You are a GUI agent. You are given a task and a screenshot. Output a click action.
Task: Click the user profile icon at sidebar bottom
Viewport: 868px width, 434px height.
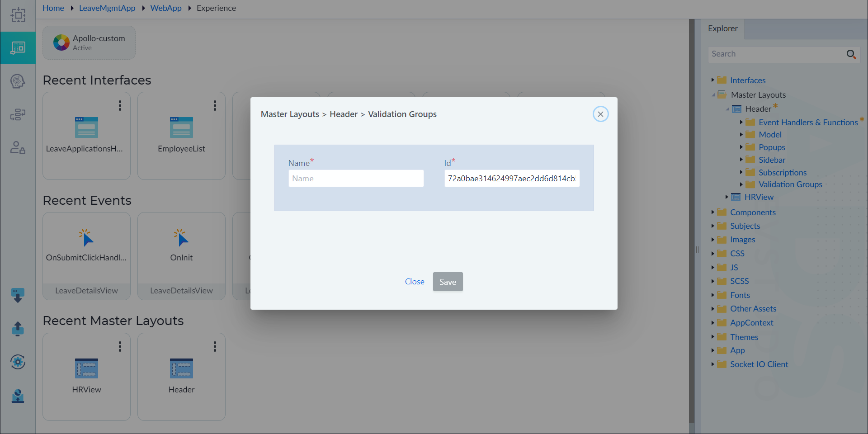coord(18,396)
